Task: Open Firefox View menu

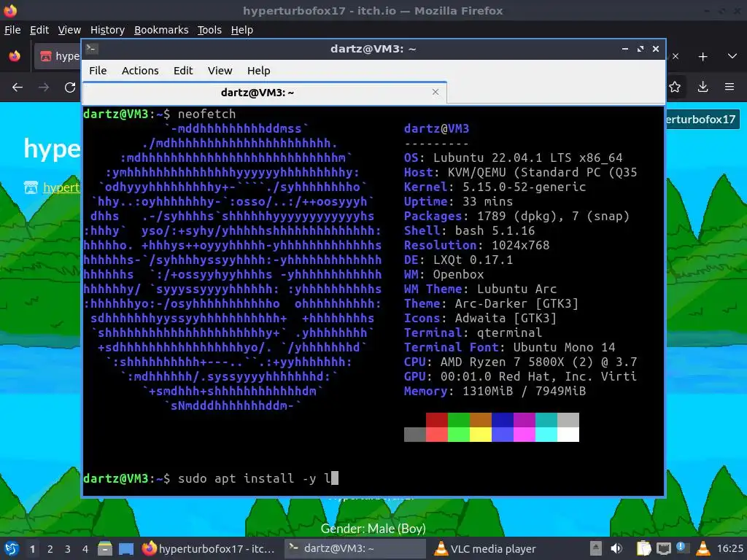Action: point(69,30)
